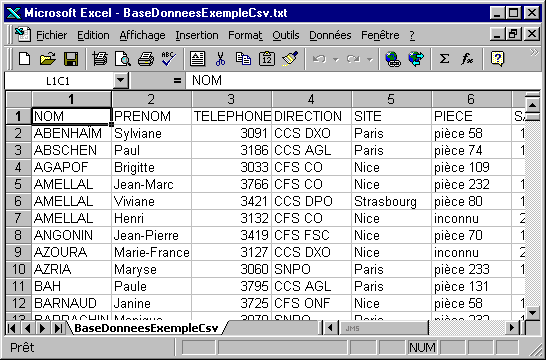Select the cell containing BARNAUD
Screen dimensions: 546x360
71,303
